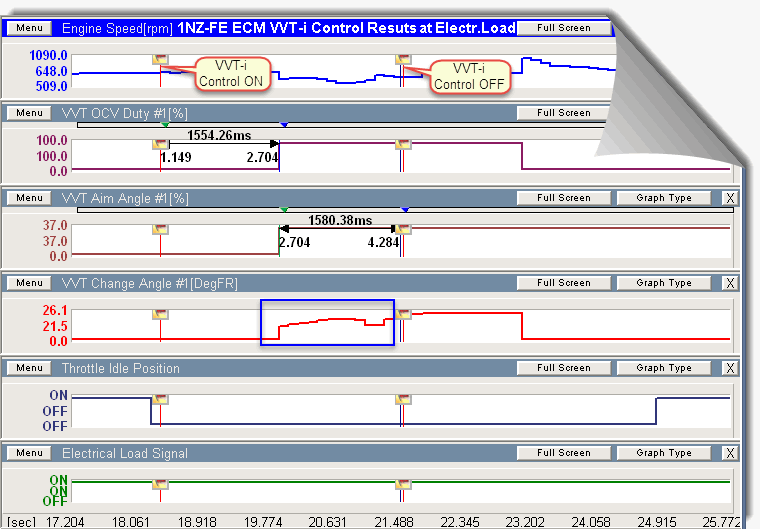Open the Menu of the Electrical Load Signal panel
760x529 pixels.
tap(29, 453)
